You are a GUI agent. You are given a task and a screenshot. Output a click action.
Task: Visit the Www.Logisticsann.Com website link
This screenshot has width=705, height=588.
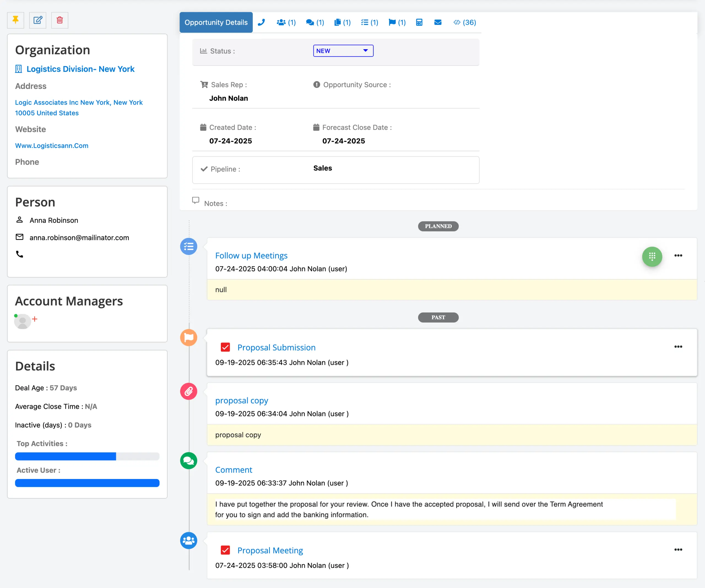(52, 146)
